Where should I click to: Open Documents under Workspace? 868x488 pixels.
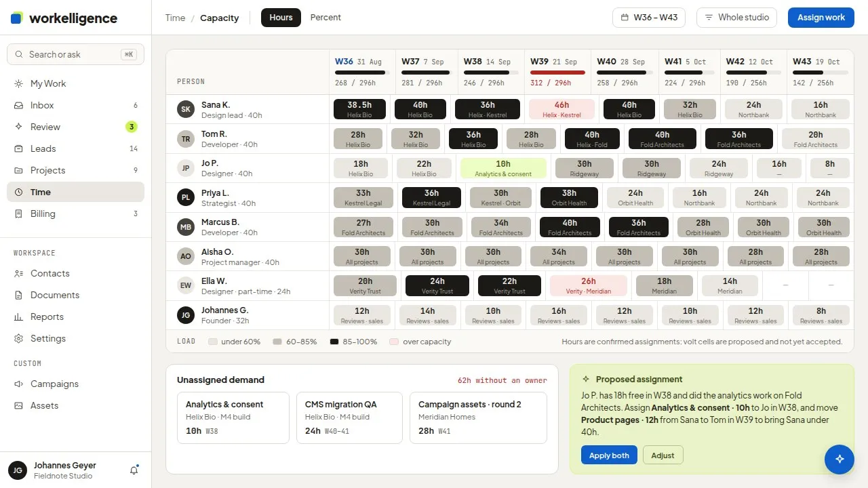[75, 295]
